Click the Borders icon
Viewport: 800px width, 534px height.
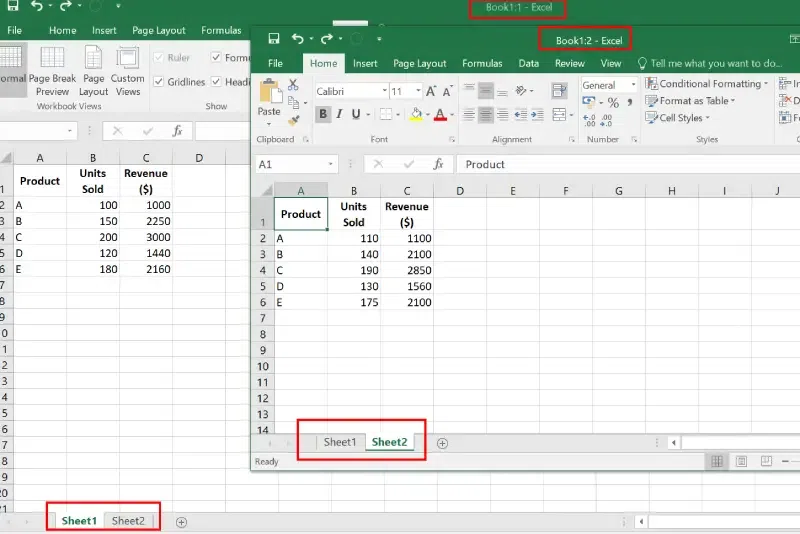(x=386, y=114)
